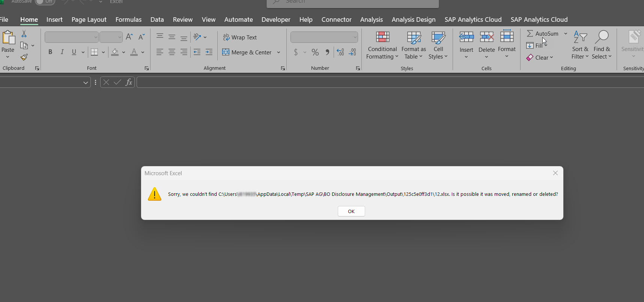The height and width of the screenshot is (302, 644).
Task: Open fill color dropdown arrow
Action: [x=123, y=52]
